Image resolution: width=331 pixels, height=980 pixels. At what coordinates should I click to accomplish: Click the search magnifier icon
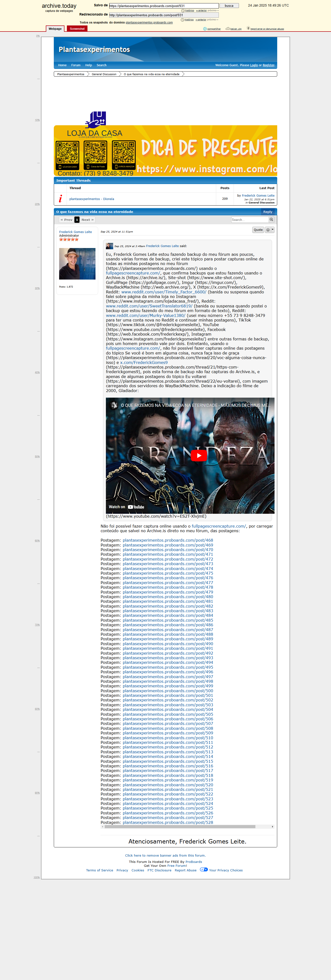(271, 219)
